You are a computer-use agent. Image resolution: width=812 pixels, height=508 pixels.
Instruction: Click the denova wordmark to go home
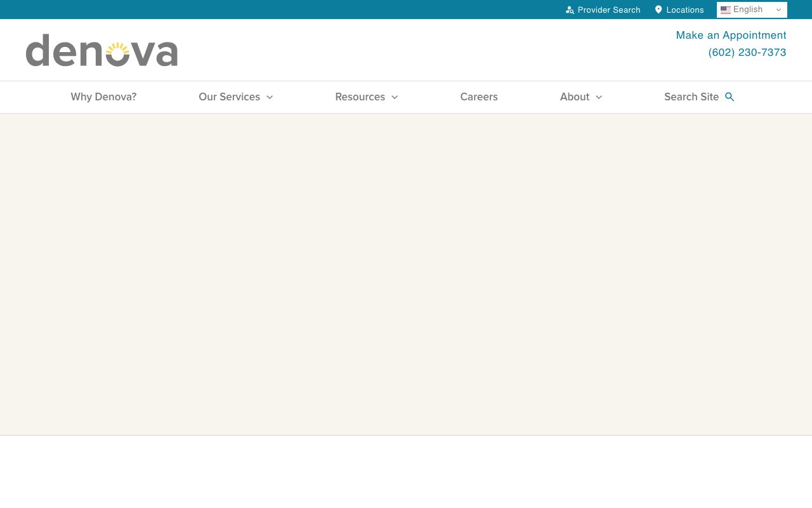tap(101, 50)
